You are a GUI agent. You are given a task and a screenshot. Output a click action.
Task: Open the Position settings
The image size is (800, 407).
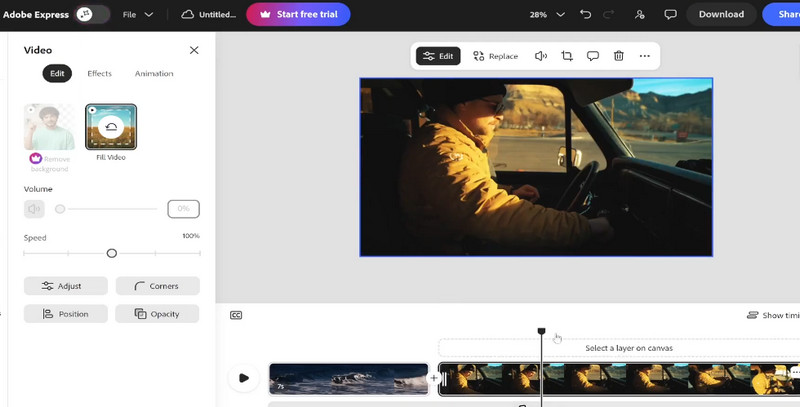(66, 314)
